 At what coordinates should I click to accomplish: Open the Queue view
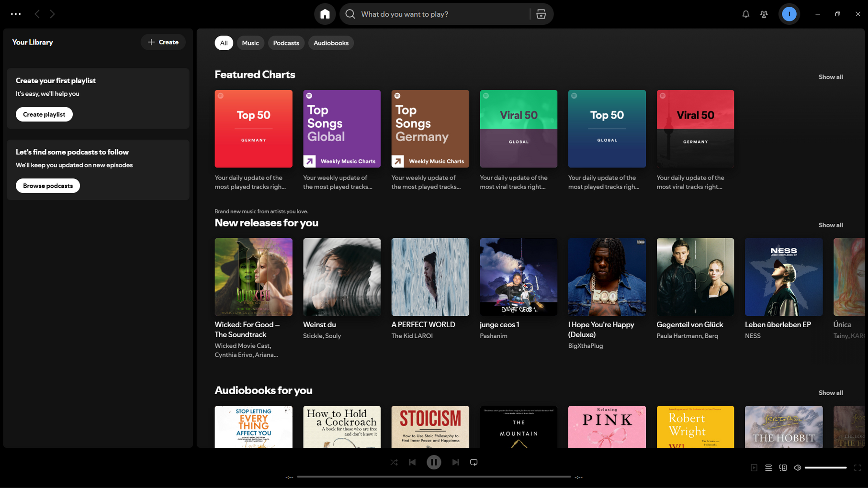point(768,467)
